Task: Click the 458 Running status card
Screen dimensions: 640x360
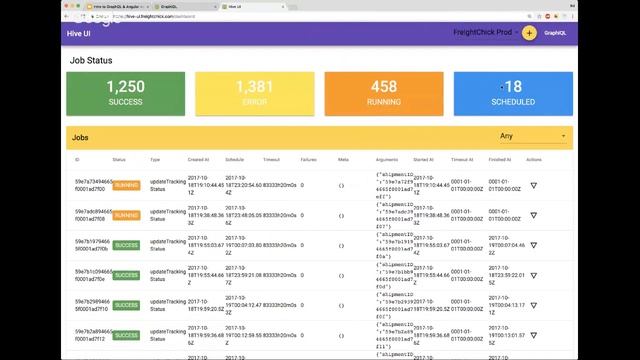Action: [384, 94]
